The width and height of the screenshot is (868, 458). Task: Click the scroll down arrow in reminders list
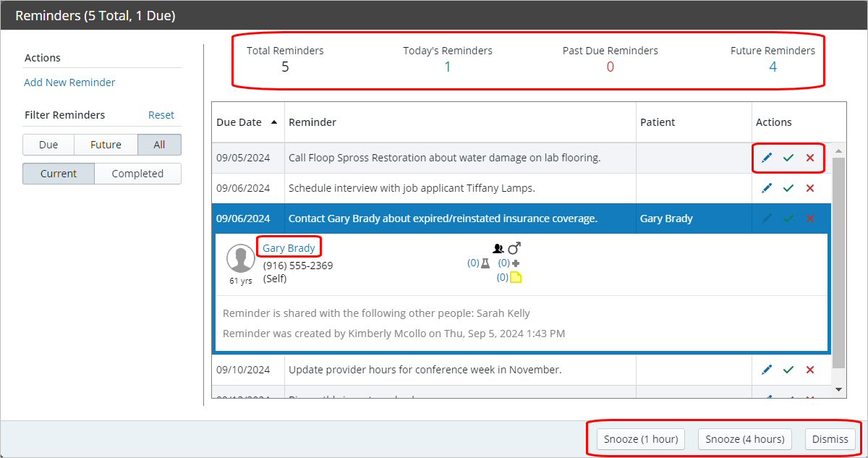838,389
